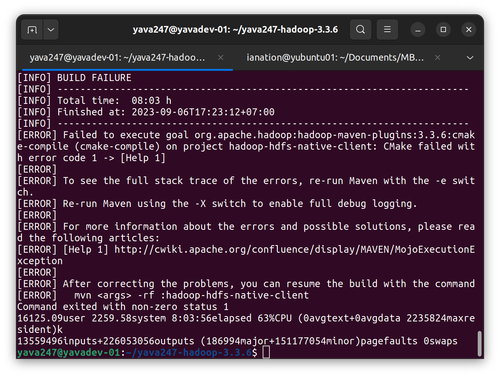500x377 pixels.
Task: Minimize the terminal window
Action: click(x=418, y=30)
